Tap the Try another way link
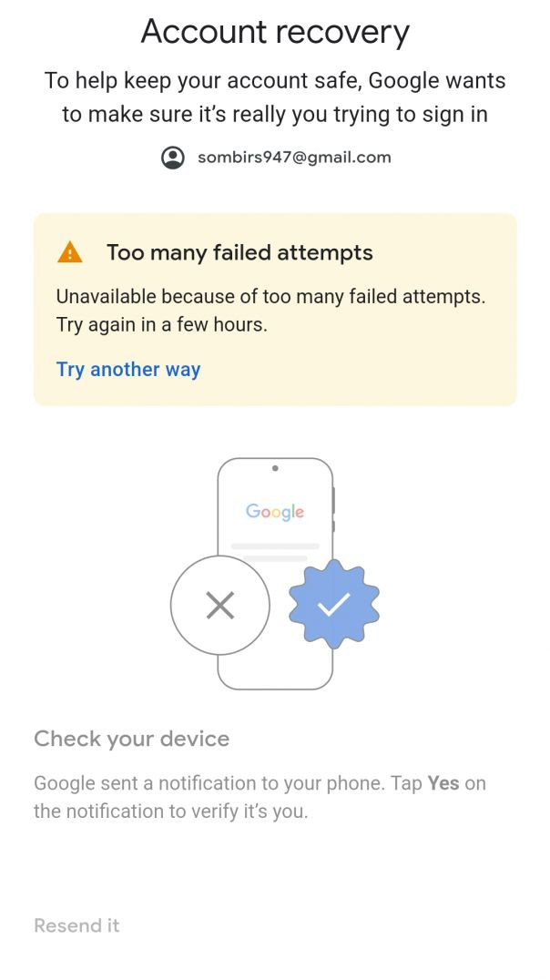 pos(128,369)
